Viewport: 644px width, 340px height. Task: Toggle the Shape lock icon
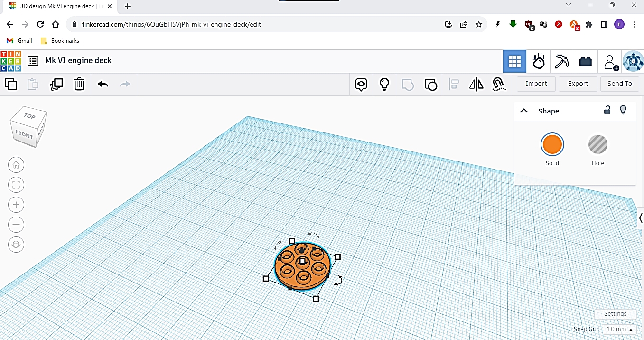pyautogui.click(x=607, y=110)
